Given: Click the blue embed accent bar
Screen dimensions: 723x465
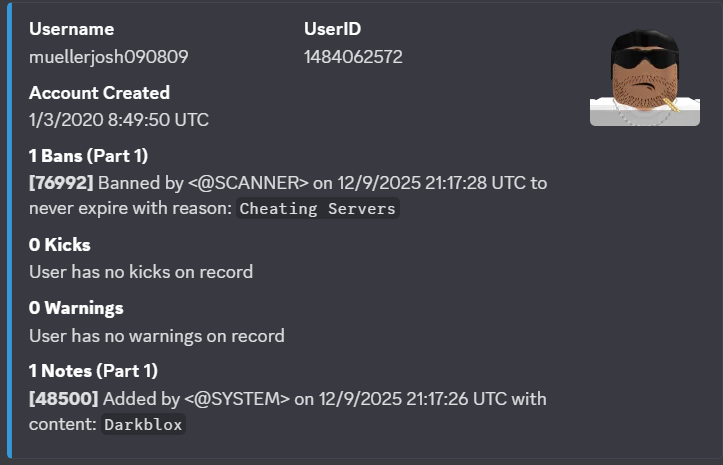Looking at the screenshot, I should coord(10,231).
